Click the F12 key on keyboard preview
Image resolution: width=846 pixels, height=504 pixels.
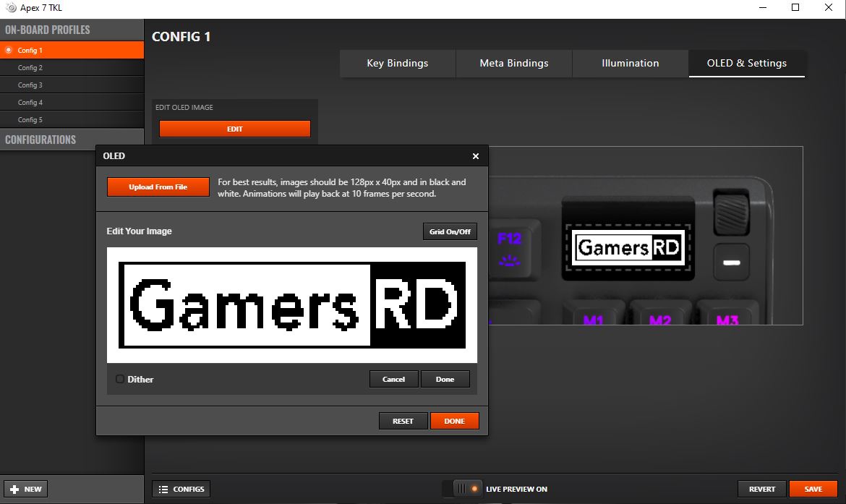[x=510, y=247]
